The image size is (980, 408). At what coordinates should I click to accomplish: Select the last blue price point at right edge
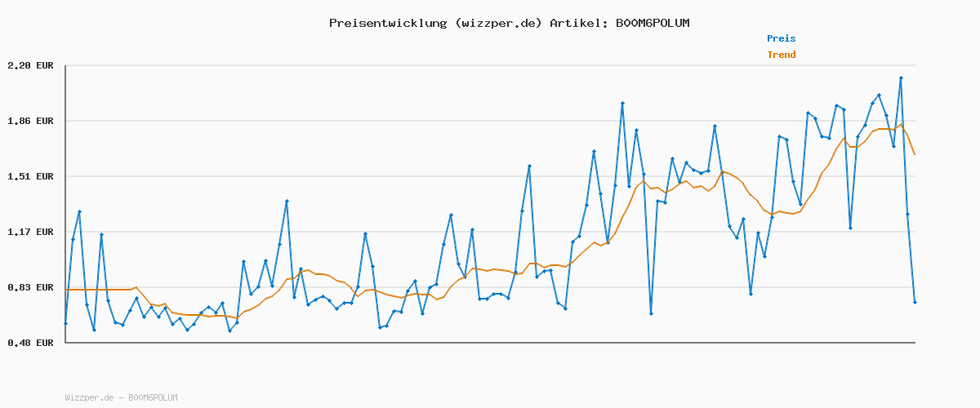[x=915, y=302]
